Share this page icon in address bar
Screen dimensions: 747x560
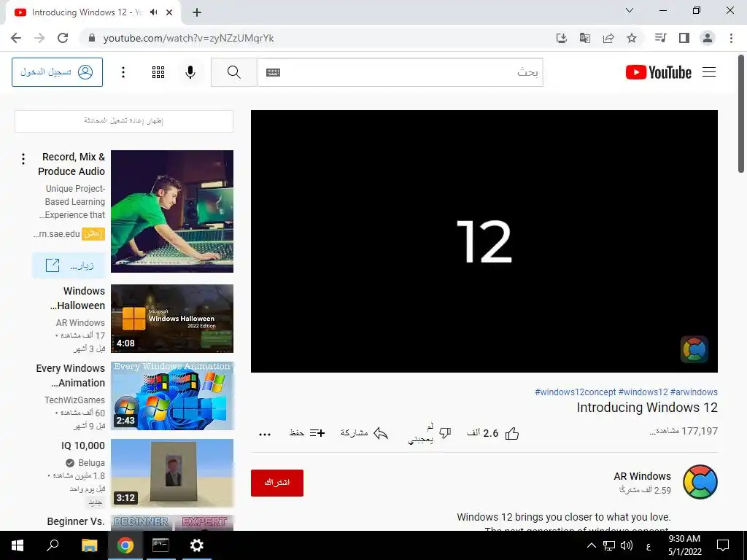click(x=608, y=38)
